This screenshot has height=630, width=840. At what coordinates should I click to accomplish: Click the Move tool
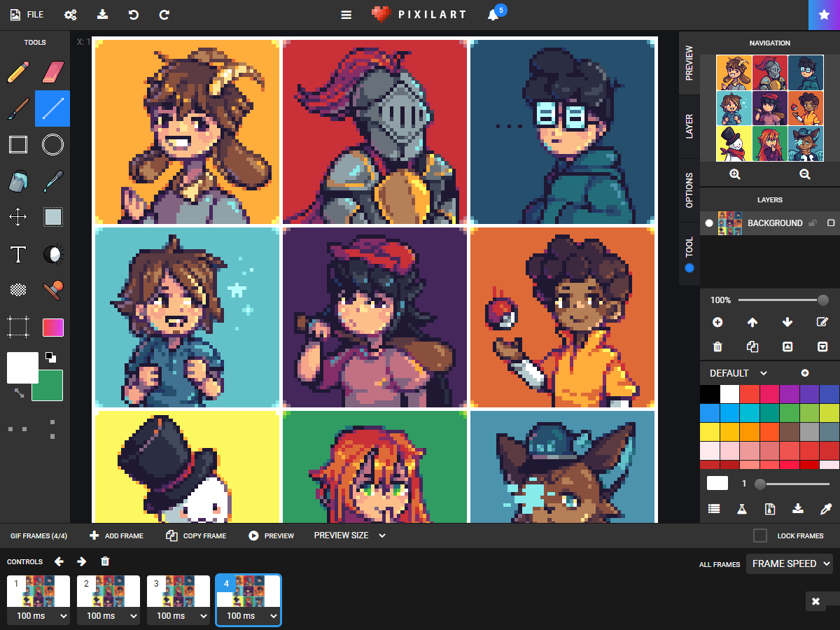[17, 217]
